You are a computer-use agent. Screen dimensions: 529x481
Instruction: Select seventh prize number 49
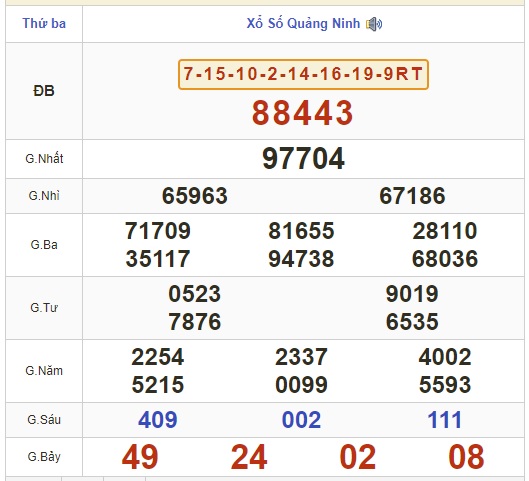[140, 457]
